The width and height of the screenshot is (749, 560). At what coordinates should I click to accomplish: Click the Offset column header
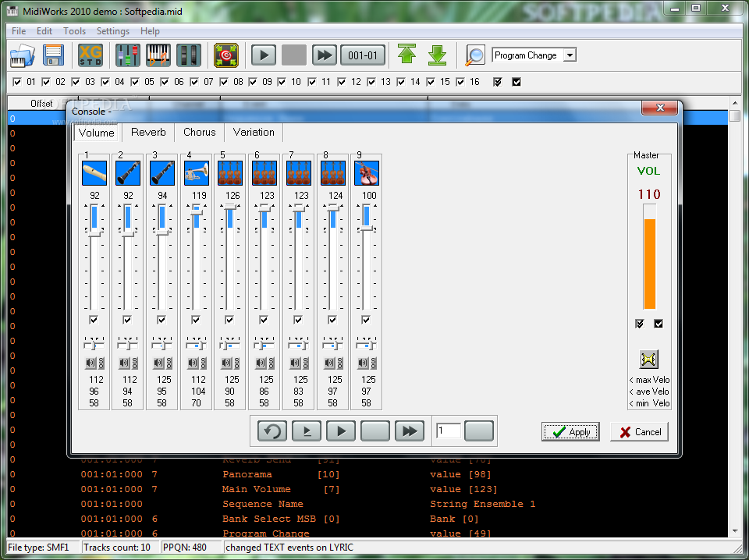click(41, 104)
